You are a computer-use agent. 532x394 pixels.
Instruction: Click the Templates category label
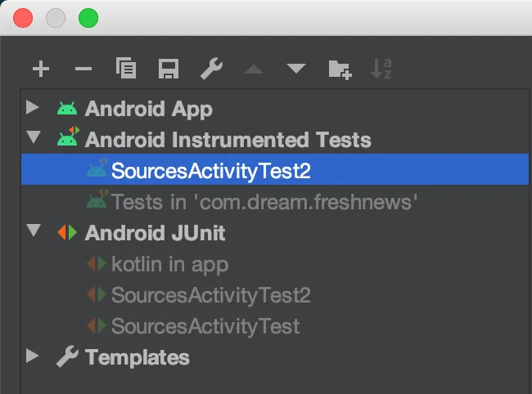click(x=137, y=357)
